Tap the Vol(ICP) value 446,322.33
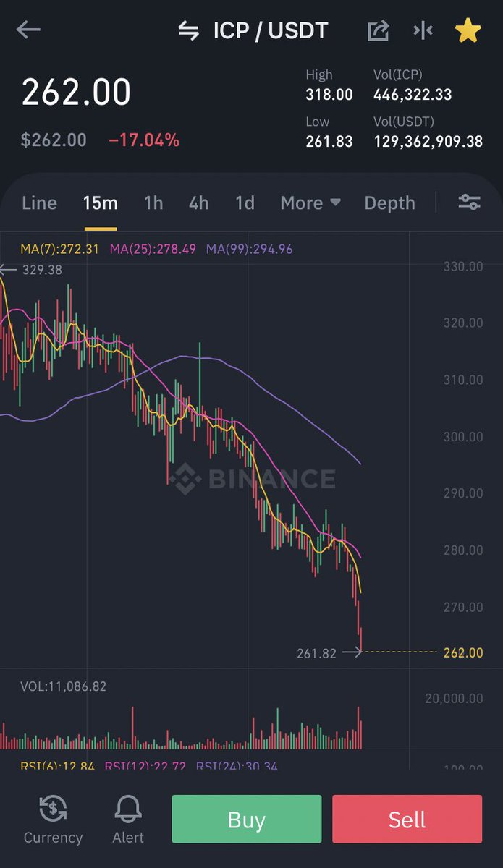 tap(413, 95)
